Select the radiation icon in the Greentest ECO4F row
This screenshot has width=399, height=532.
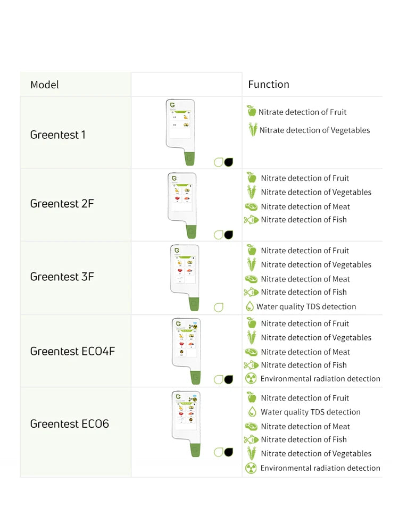pos(251,379)
